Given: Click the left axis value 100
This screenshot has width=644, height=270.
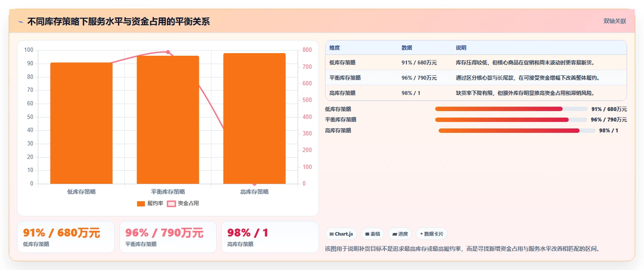Looking at the screenshot, I should (29, 50).
